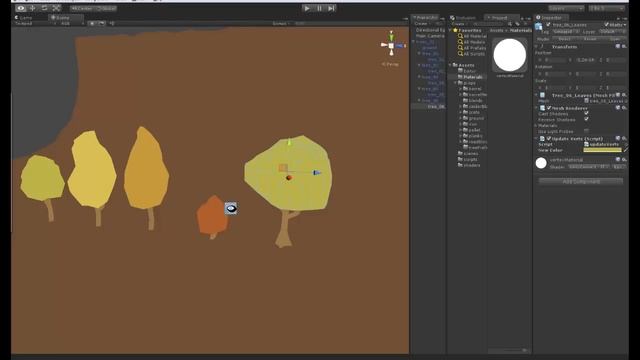Select the Move tool in toolbar
640x360 pixels.
tap(33, 8)
